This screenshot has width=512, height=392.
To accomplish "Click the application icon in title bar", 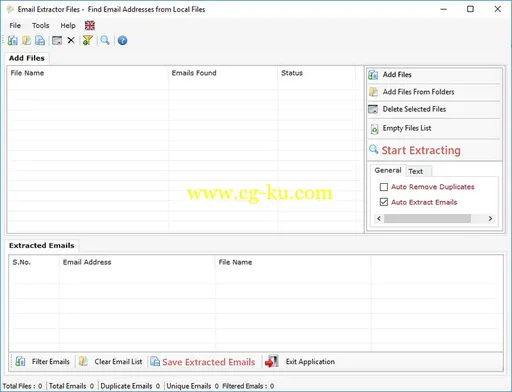I will coord(10,9).
